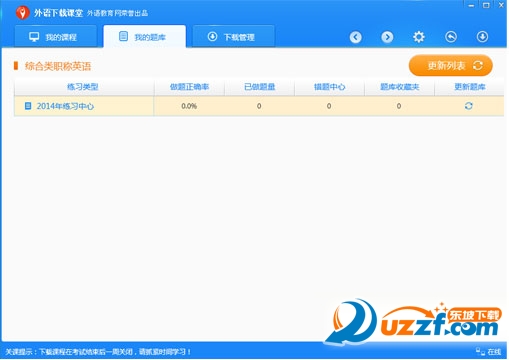Click the 题库收藏夹 column header
The image size is (509, 360).
coord(400,87)
